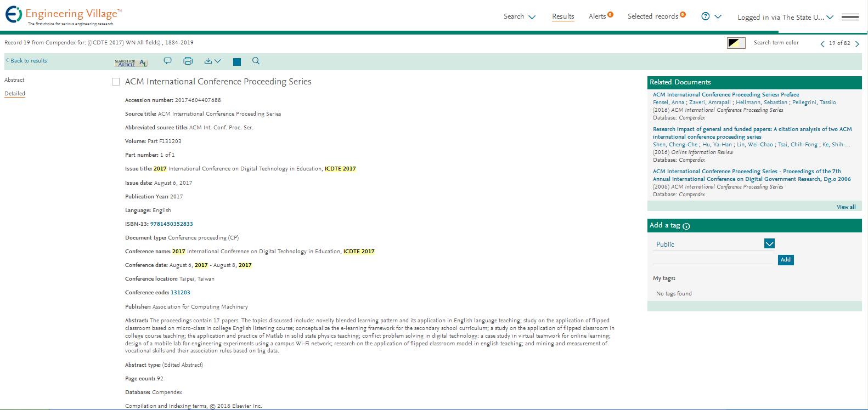Viewport: 868px width, 410px height.
Task: Click the solid blue square toolbar icon
Action: click(x=237, y=62)
